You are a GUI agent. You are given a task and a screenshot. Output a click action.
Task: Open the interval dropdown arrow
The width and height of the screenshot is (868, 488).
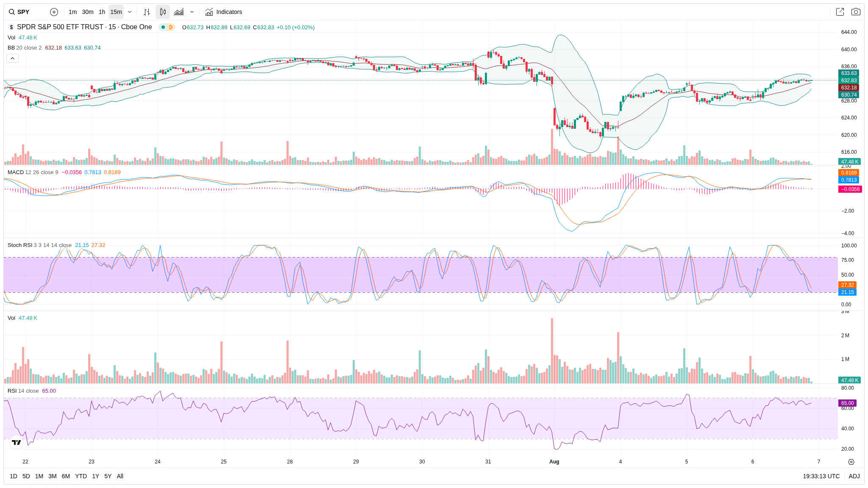130,12
